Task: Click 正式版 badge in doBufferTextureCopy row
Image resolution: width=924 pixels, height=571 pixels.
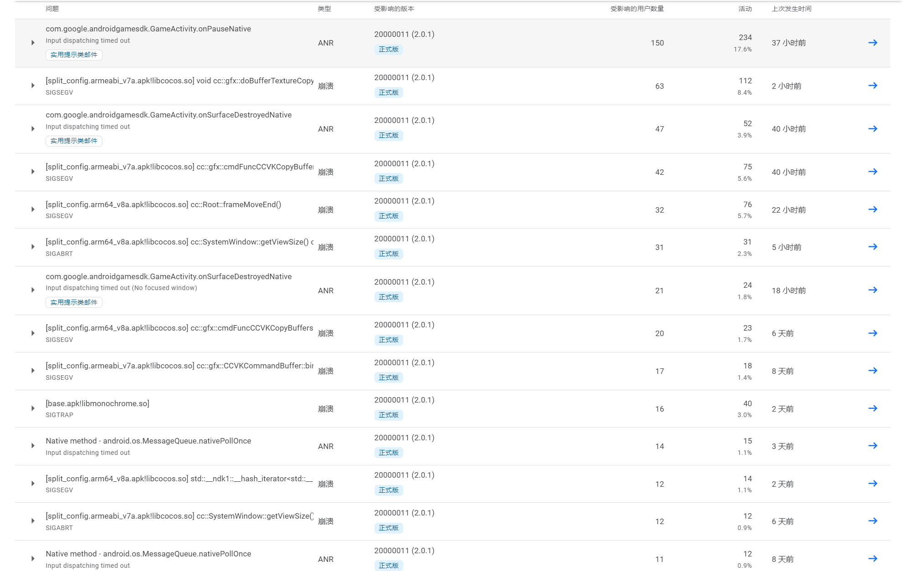Action: coord(388,92)
